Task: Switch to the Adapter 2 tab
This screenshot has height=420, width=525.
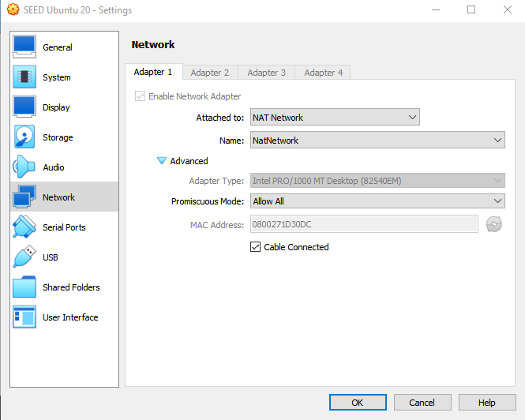Action: [210, 73]
